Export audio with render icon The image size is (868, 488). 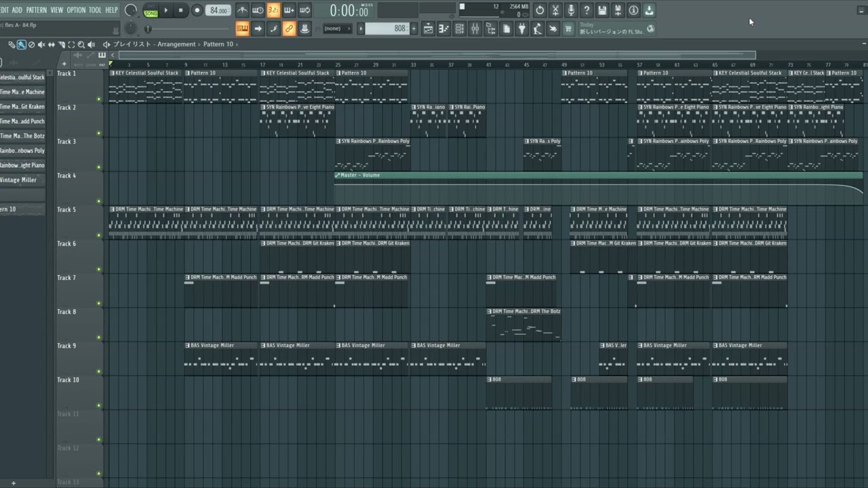click(649, 10)
